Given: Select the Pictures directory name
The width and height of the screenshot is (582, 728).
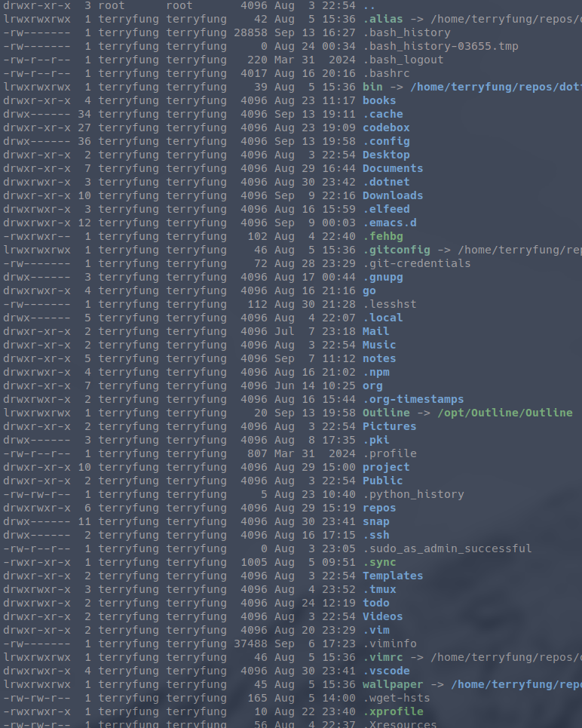Looking at the screenshot, I should pyautogui.click(x=389, y=426).
